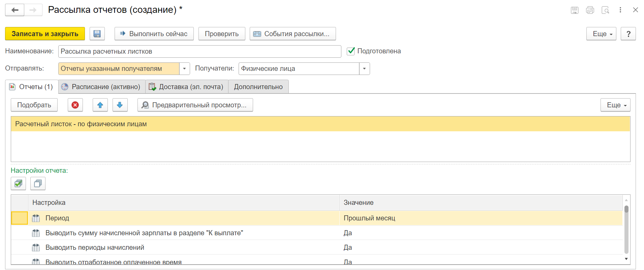Click the "Значение" column header

[x=481, y=202]
